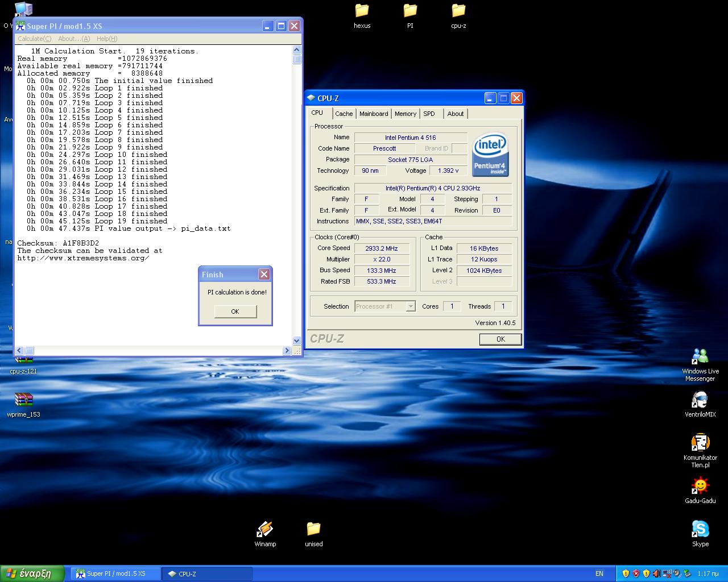Activate Super PI taskbar button
The width and height of the screenshot is (728, 582).
[116, 574]
